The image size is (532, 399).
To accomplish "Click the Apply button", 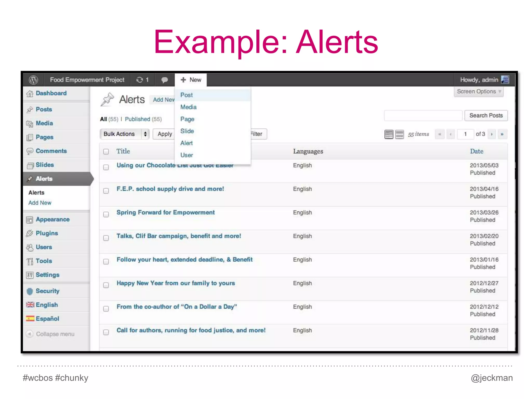I will [164, 134].
